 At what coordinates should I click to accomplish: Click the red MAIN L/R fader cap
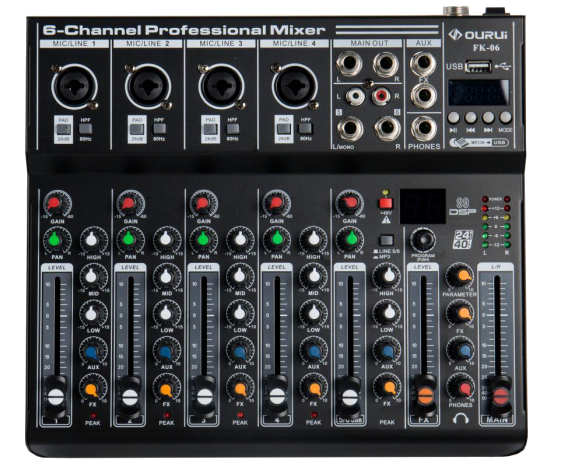click(x=500, y=395)
